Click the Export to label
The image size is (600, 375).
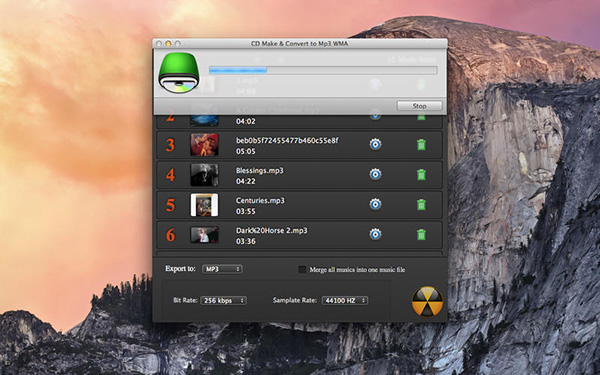(x=180, y=269)
